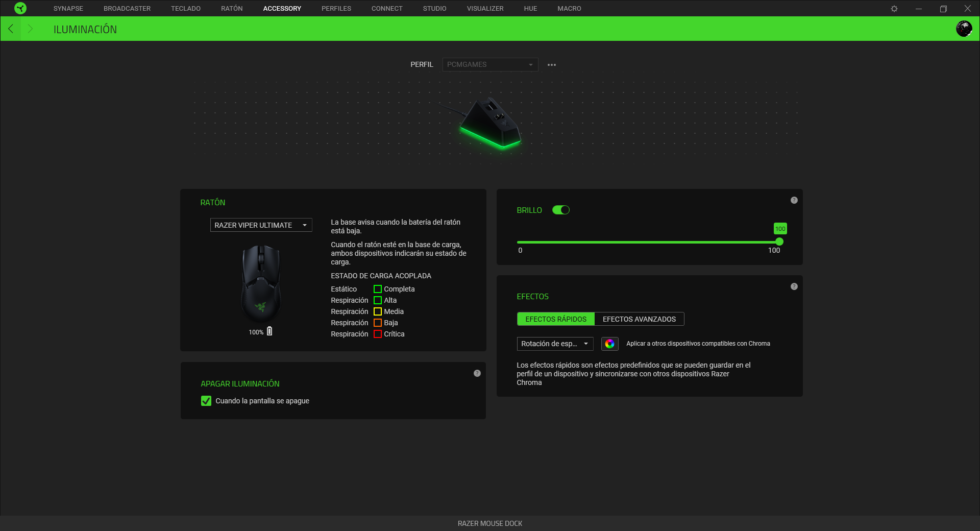
Task: Click yellow Media color swatch
Action: coord(378,311)
